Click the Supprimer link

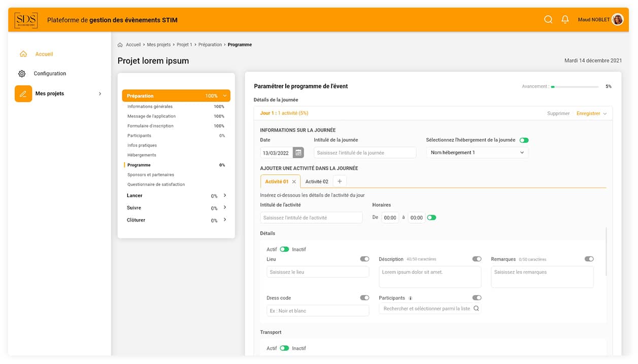click(558, 114)
